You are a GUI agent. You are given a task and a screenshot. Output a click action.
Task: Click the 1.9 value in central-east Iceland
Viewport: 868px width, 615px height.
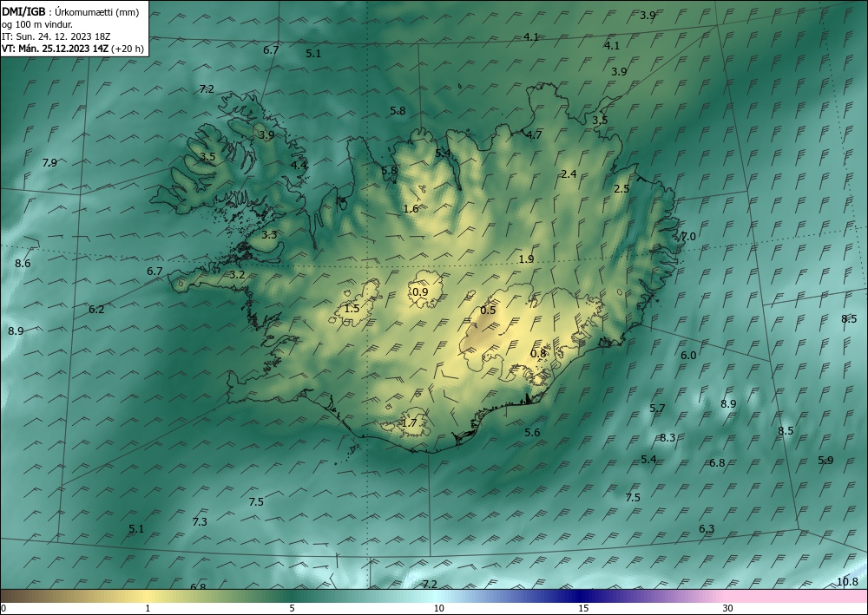pyautogui.click(x=527, y=259)
